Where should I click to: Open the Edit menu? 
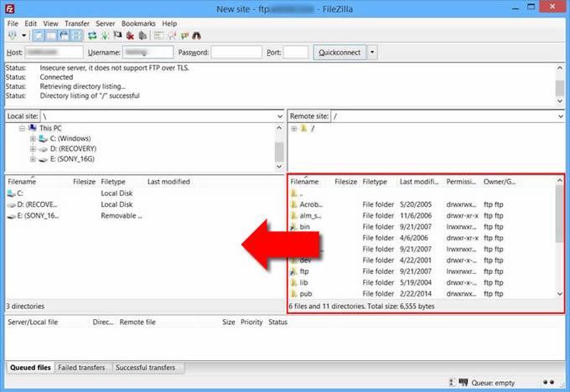30,23
